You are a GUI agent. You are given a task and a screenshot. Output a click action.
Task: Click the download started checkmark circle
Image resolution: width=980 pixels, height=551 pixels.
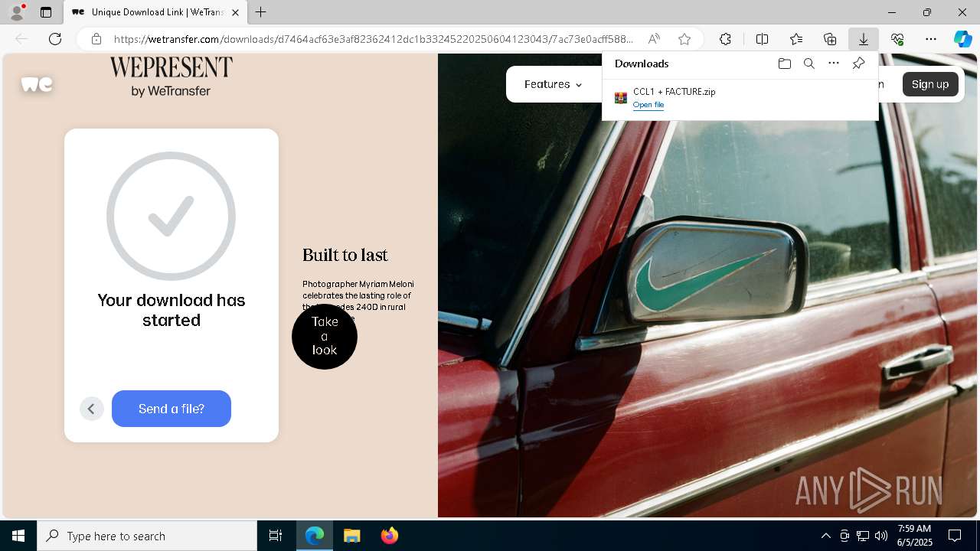tap(171, 217)
